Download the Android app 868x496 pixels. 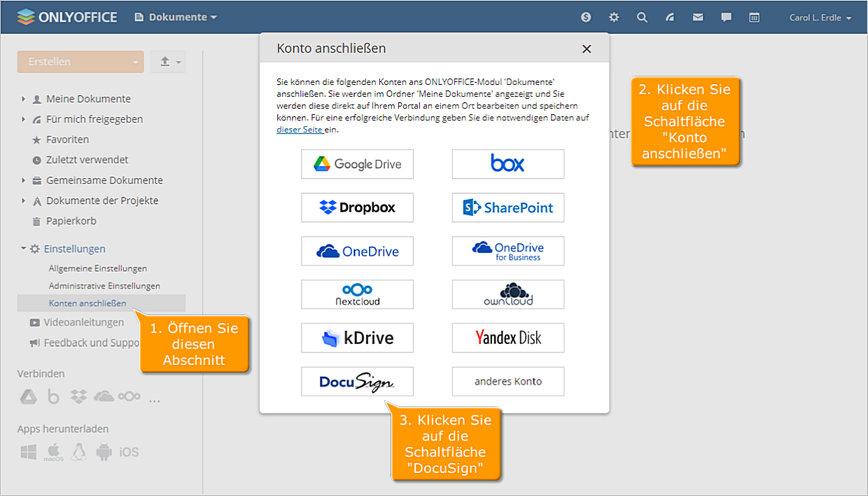[x=104, y=453]
